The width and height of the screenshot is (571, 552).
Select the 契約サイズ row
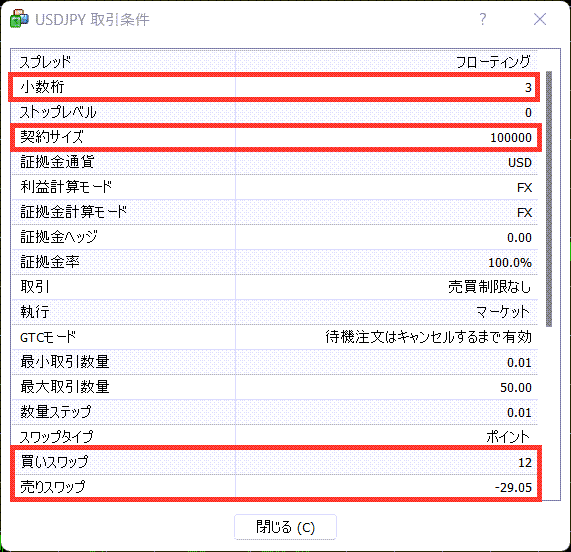coord(275,137)
